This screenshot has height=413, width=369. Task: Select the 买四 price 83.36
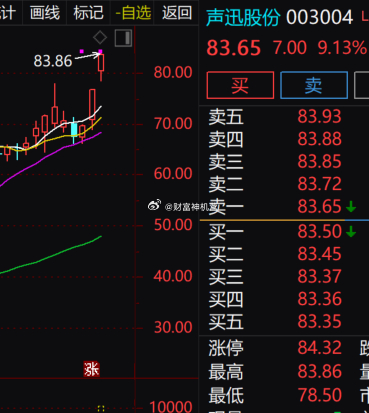tap(319, 299)
